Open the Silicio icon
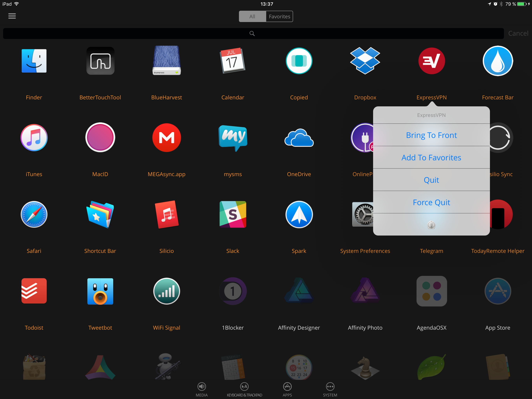The image size is (532, 399). tap(167, 214)
